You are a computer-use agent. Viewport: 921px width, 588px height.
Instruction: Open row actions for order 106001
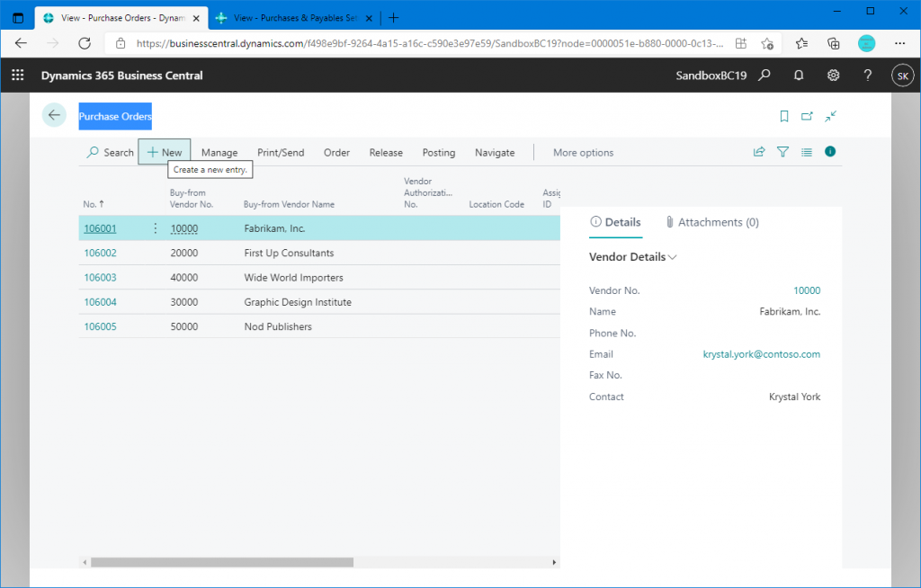pos(155,227)
